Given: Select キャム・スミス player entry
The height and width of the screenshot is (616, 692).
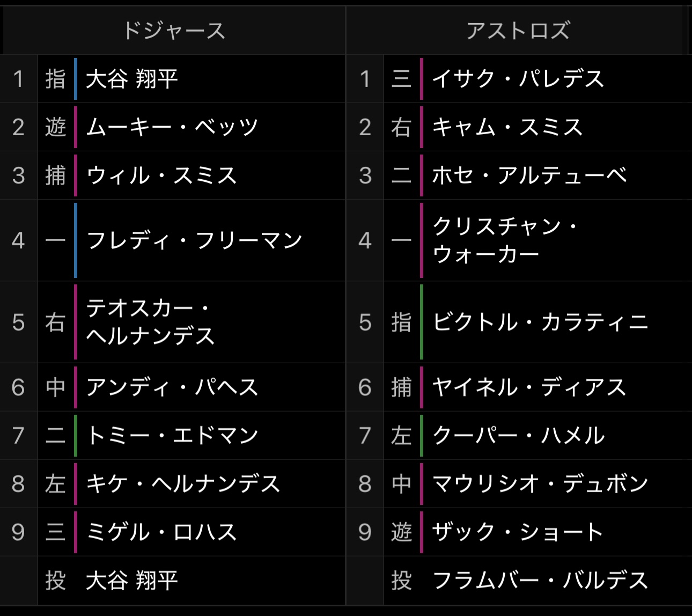Looking at the screenshot, I should [x=519, y=127].
